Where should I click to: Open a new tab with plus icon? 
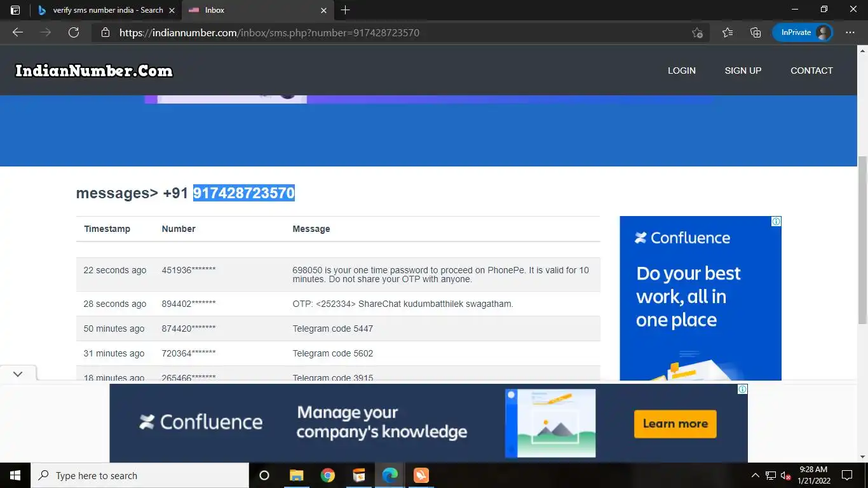tap(345, 10)
